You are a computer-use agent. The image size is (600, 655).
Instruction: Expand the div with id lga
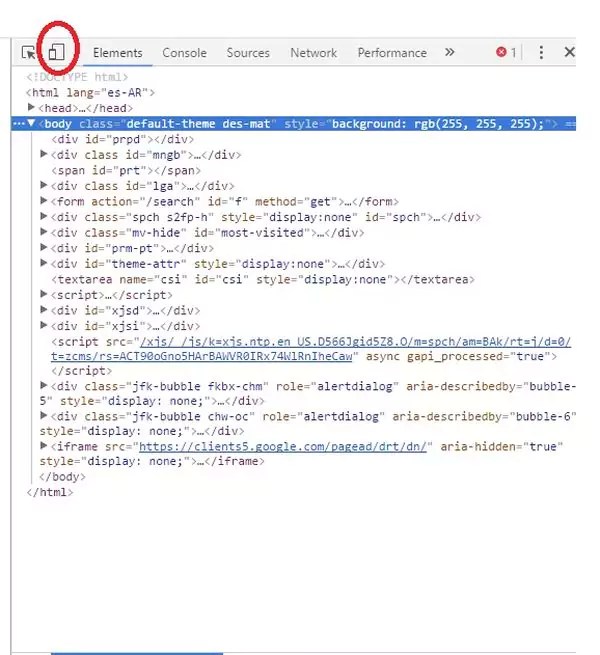43,185
